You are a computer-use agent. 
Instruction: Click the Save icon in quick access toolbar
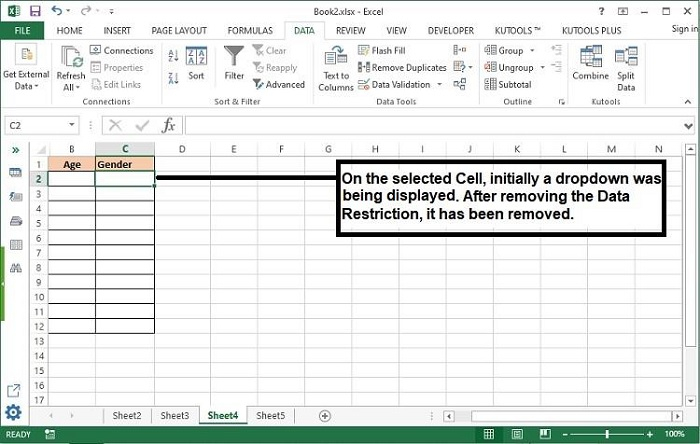tap(34, 11)
